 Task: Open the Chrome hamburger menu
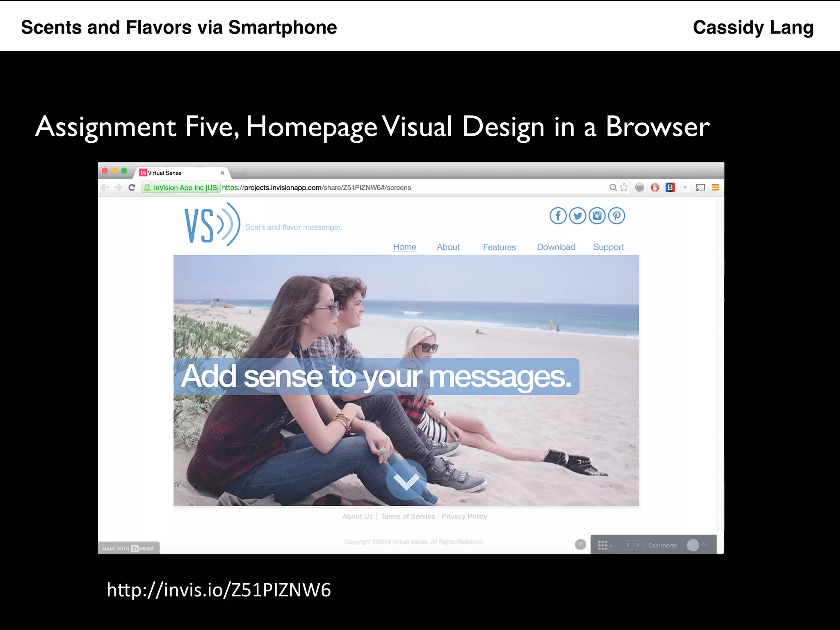coord(715,187)
